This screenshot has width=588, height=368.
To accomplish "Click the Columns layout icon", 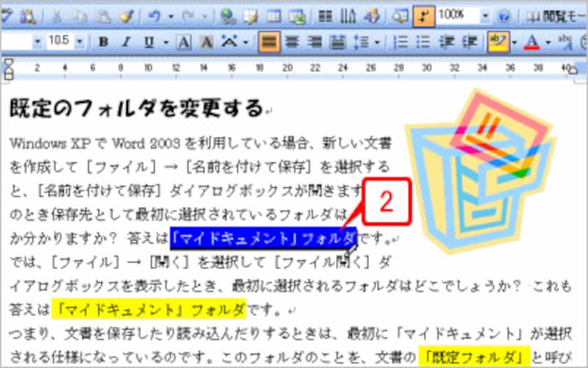I will [325, 16].
